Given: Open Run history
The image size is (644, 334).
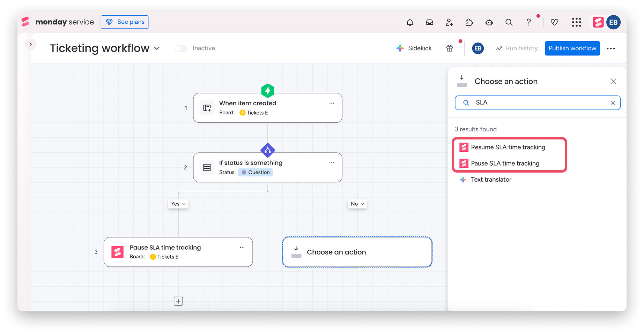Looking at the screenshot, I should tap(517, 48).
